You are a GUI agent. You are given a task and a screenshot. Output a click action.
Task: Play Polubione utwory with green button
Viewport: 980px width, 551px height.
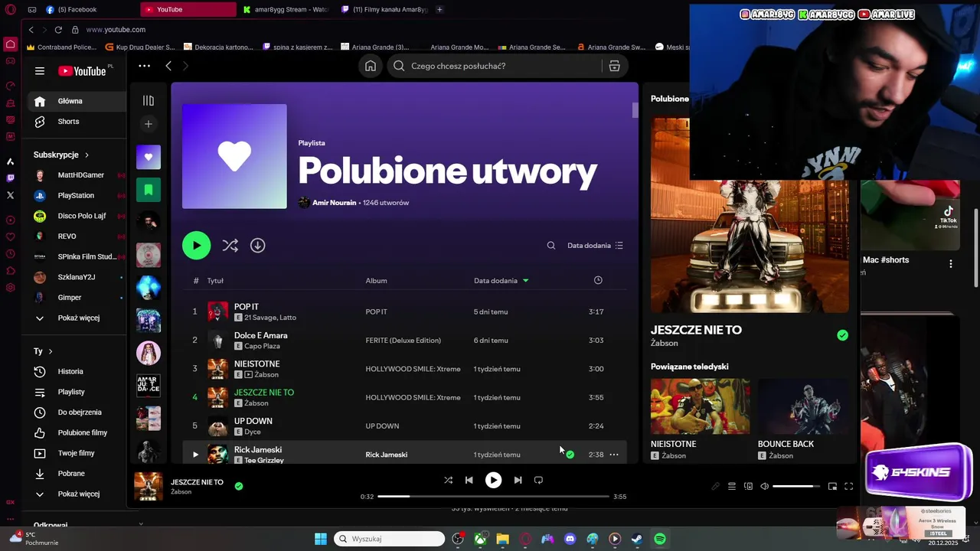196,246
